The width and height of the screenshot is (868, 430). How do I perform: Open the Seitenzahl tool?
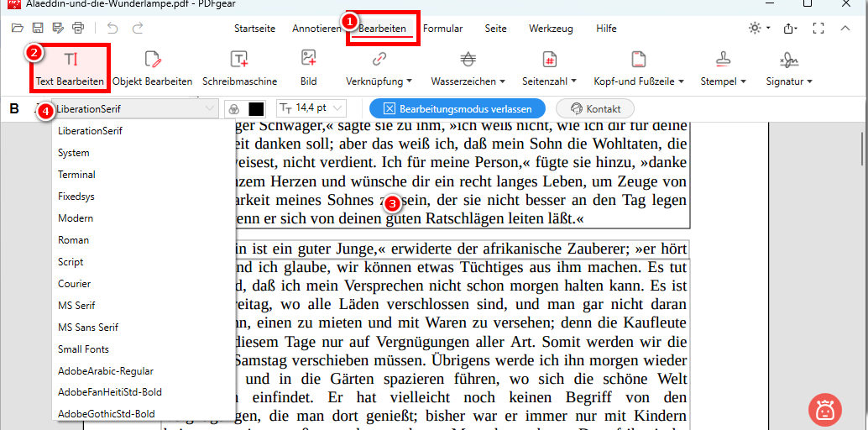(549, 68)
